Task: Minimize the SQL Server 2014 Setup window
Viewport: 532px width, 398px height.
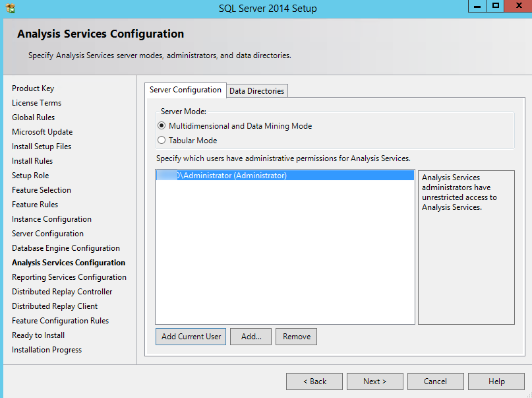Action: pos(477,6)
